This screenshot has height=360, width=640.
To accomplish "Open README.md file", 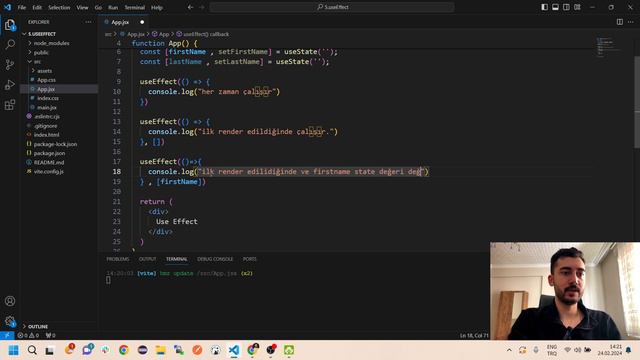I will (59, 162).
